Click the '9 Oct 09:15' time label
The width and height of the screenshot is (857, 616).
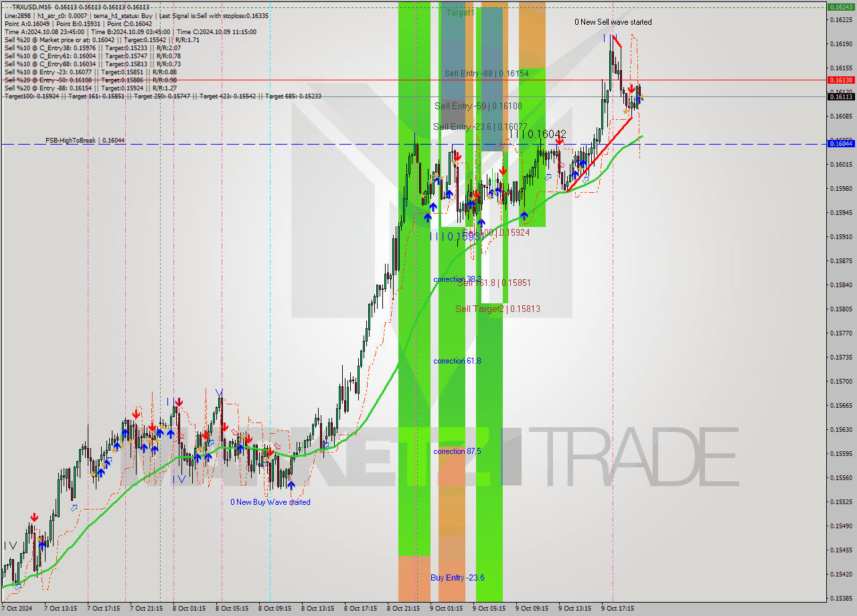(532, 609)
